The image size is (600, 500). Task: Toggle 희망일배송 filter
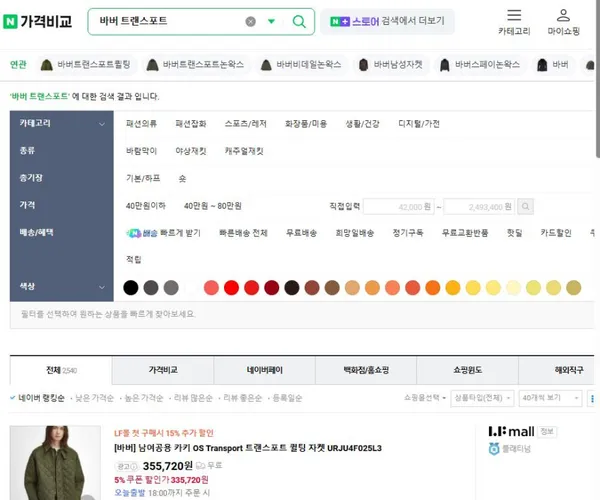click(354, 233)
